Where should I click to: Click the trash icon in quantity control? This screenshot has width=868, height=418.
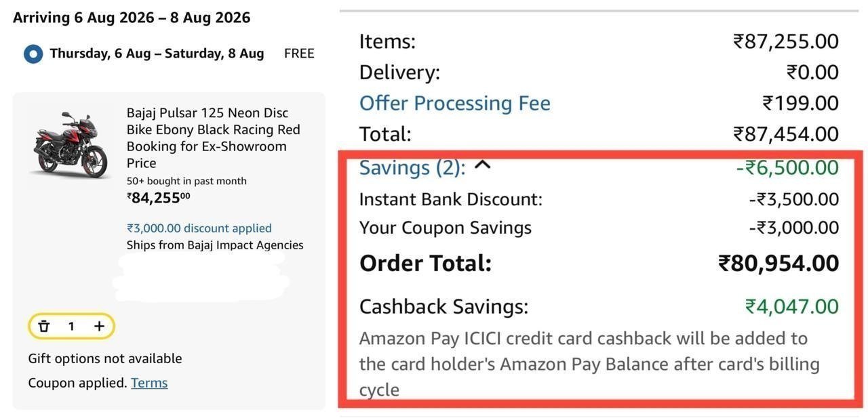[44, 327]
